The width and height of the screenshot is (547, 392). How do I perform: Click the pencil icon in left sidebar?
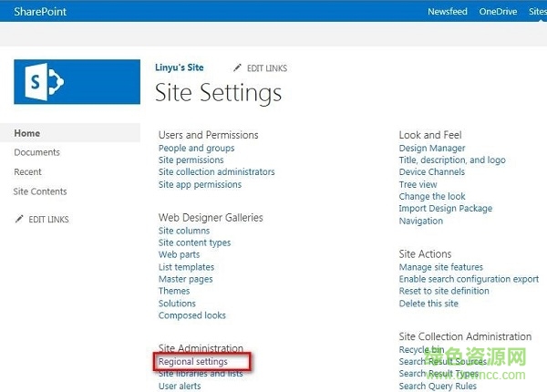[x=19, y=220]
